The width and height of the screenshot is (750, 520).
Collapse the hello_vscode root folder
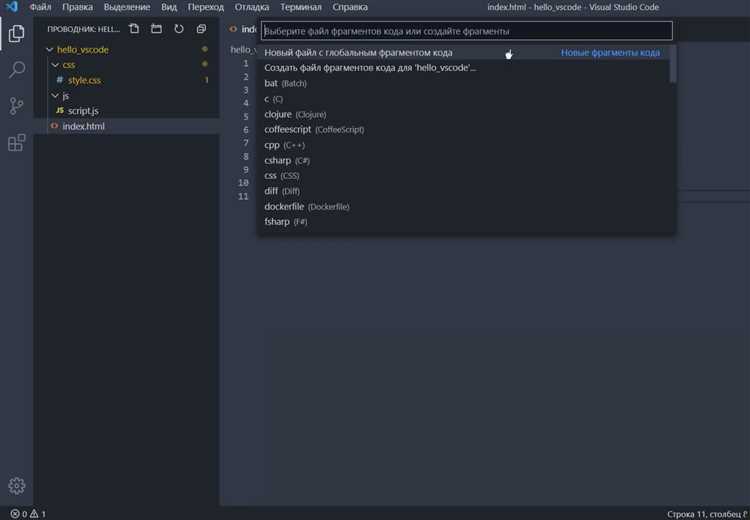coord(82,49)
